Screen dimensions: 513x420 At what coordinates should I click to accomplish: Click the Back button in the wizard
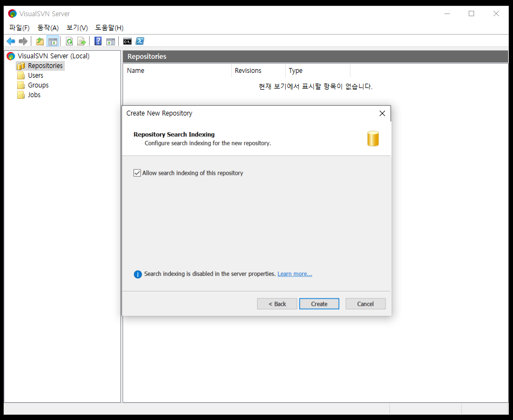click(277, 304)
